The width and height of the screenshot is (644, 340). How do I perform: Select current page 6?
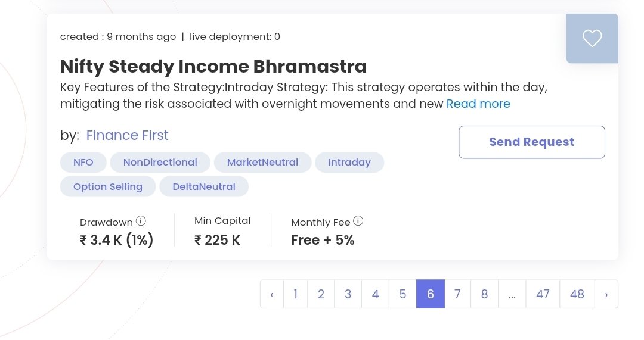click(x=431, y=294)
